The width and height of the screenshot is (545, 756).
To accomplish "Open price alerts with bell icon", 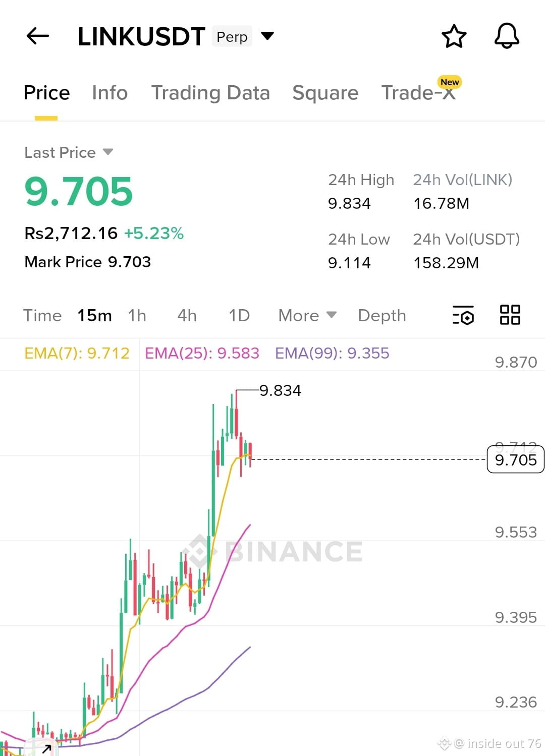I will [507, 36].
